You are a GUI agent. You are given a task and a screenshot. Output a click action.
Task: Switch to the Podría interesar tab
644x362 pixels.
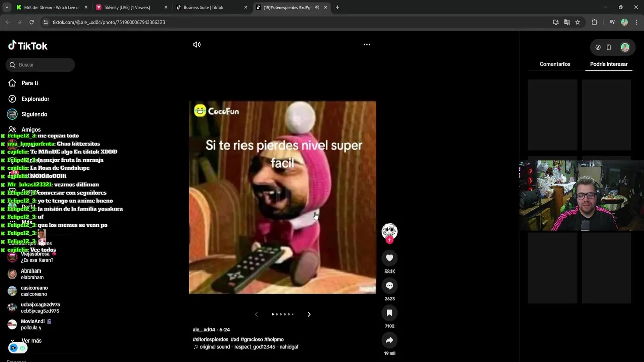609,64
